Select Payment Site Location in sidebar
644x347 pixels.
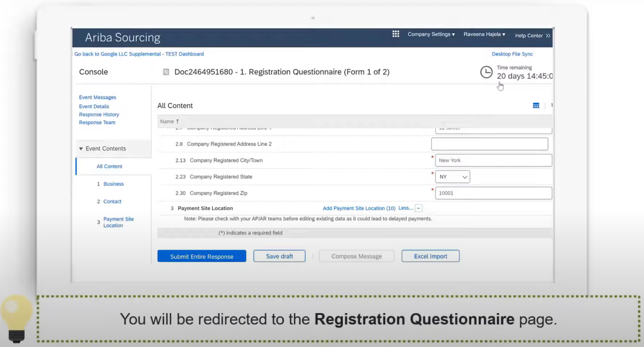[118, 222]
